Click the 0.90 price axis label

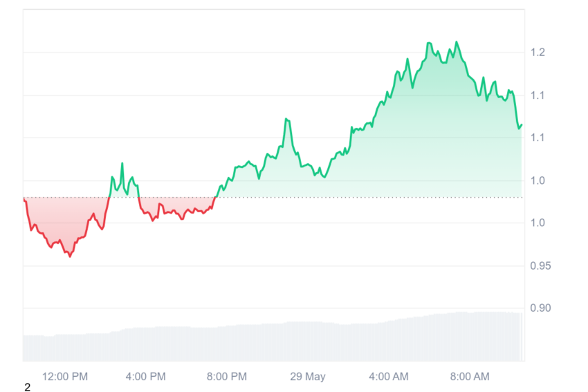[540, 308]
